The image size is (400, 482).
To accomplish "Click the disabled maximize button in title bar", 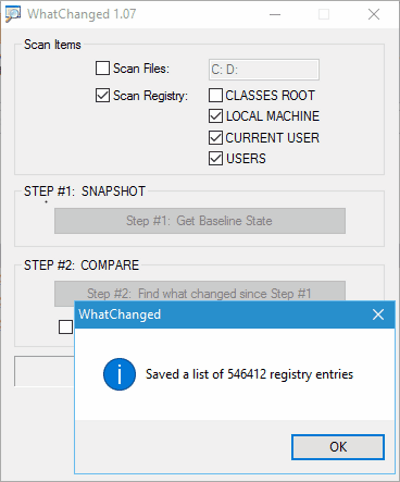I will point(324,14).
